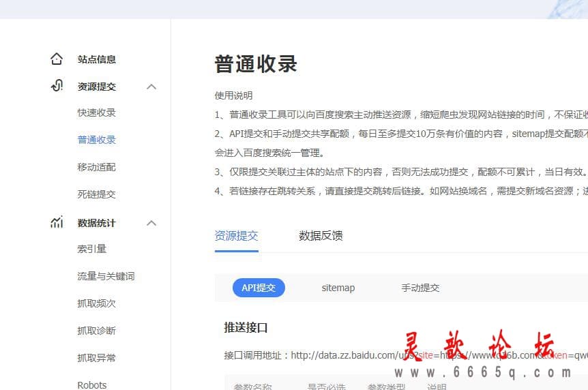Open 死链提交 page

tap(96, 194)
